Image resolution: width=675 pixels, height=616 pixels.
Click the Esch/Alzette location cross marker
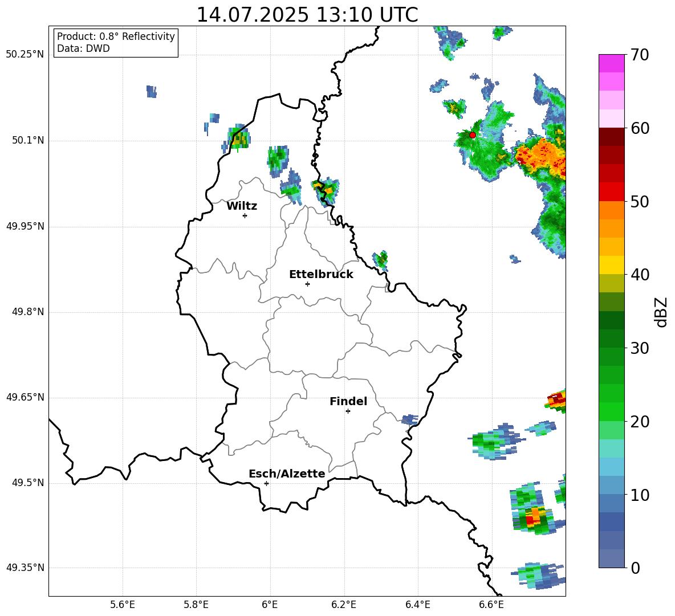pos(266,483)
